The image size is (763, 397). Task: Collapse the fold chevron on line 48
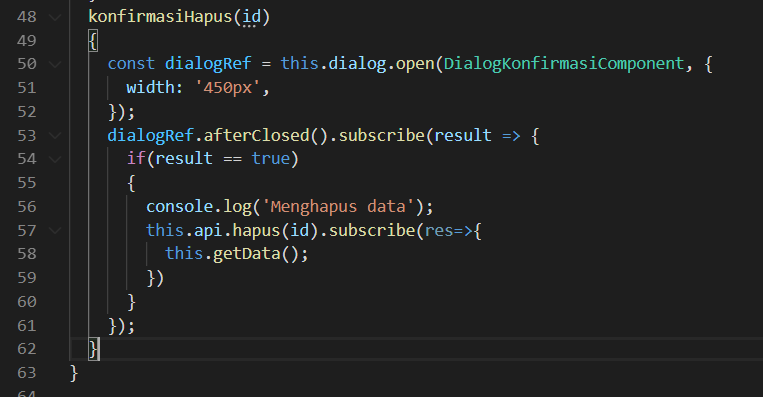55,18
